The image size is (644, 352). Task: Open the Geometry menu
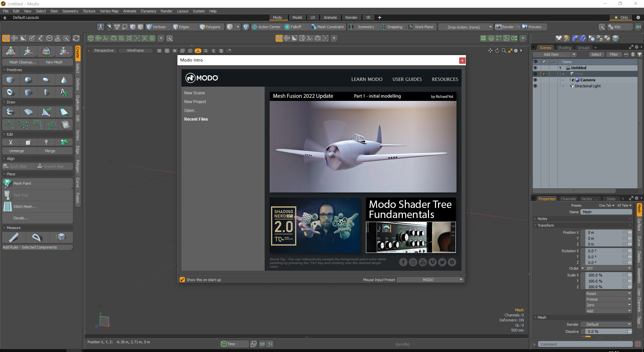tap(70, 11)
